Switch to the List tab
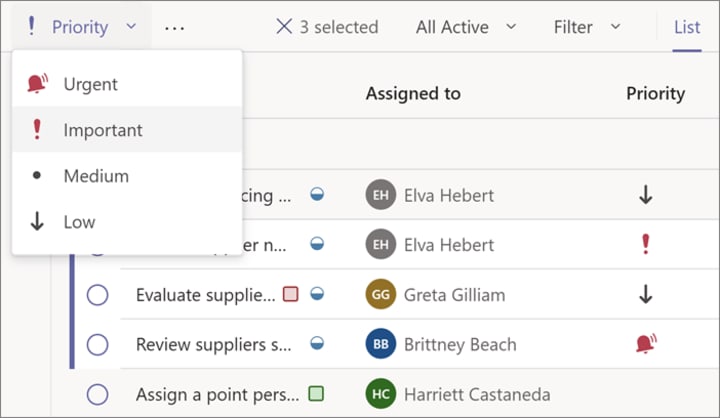720x418 pixels. [687, 27]
